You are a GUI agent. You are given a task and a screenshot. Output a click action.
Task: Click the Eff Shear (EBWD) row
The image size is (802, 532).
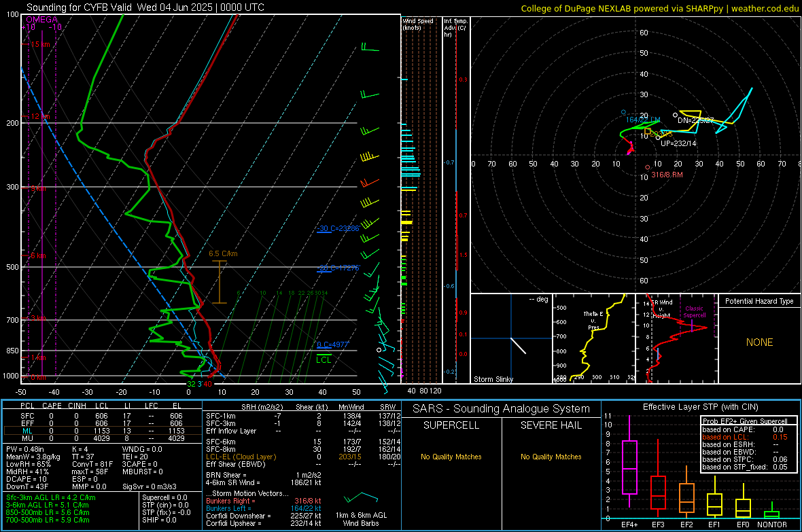pyautogui.click(x=303, y=464)
